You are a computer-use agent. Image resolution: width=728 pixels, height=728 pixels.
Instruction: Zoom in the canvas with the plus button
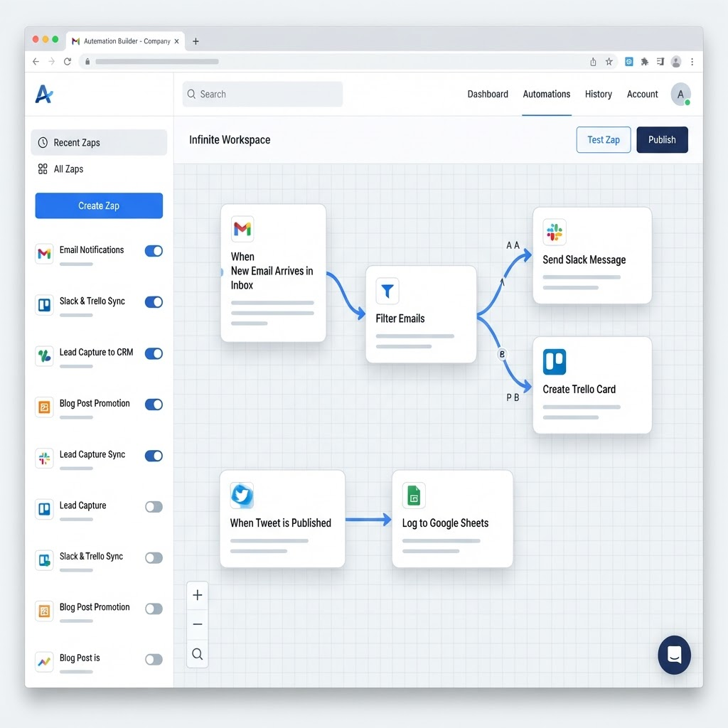tap(198, 595)
